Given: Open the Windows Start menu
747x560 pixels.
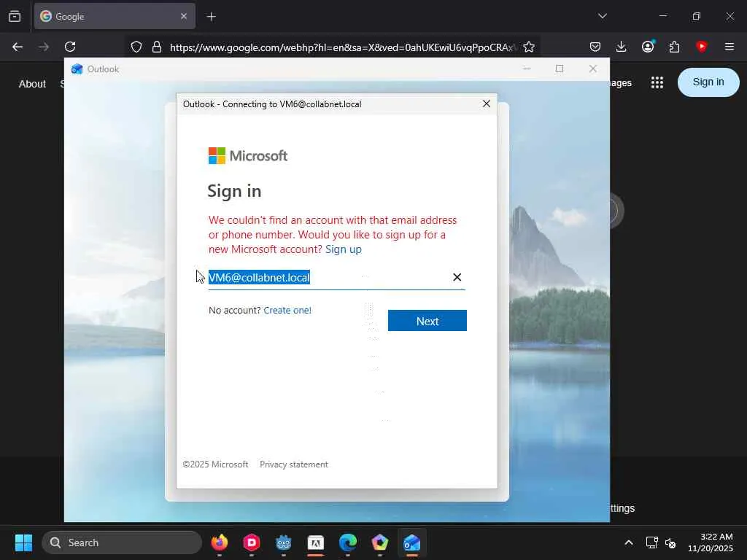Looking at the screenshot, I should pos(23,542).
